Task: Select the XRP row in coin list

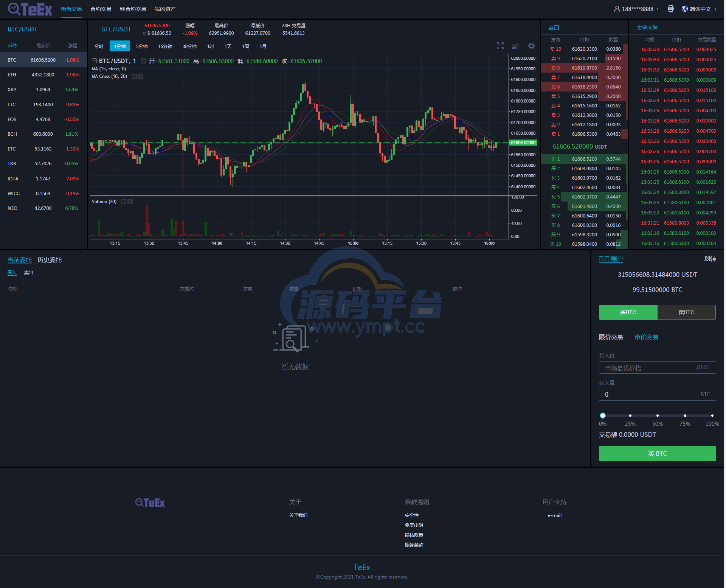Action: point(43,90)
